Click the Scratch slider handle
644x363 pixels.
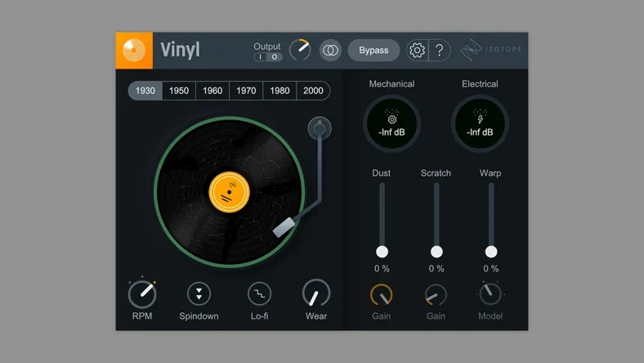coord(436,252)
